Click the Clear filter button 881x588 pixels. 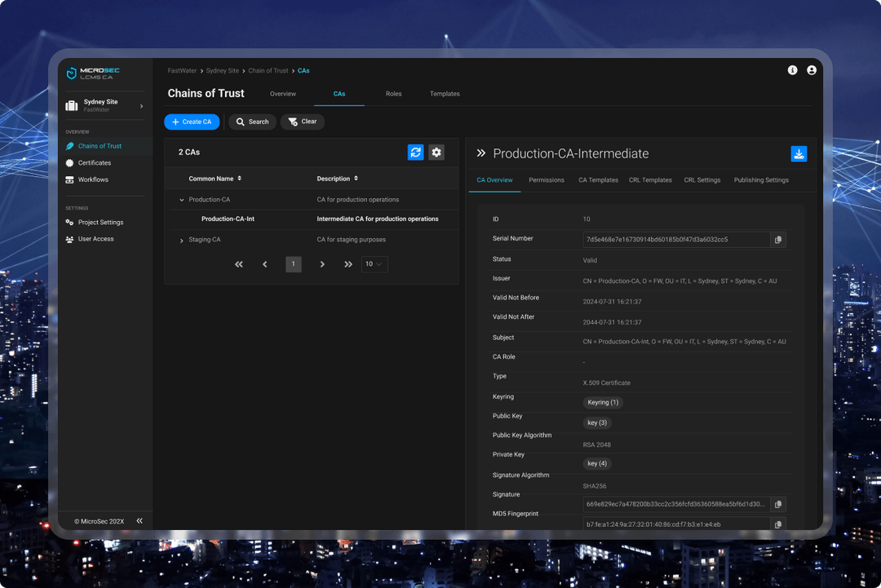point(303,122)
